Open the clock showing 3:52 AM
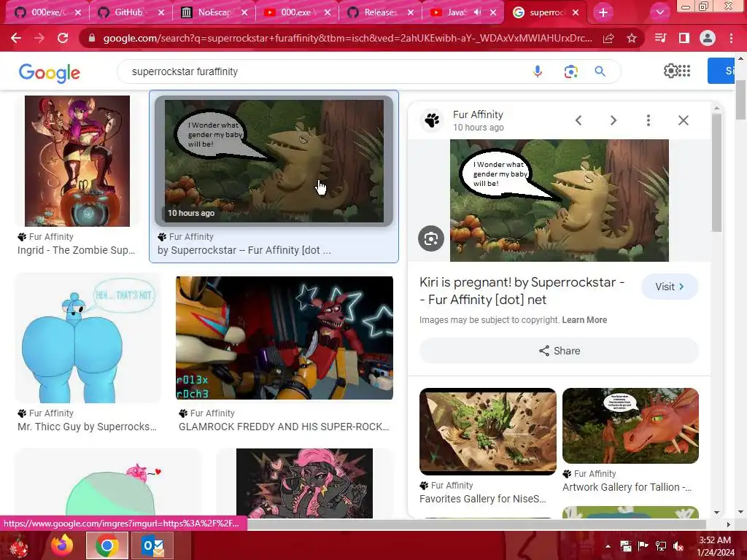The image size is (747, 560). click(715, 546)
